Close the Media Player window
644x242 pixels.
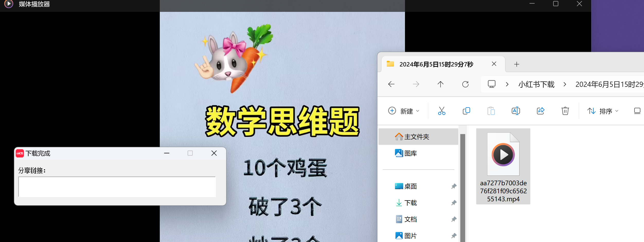coord(579,4)
